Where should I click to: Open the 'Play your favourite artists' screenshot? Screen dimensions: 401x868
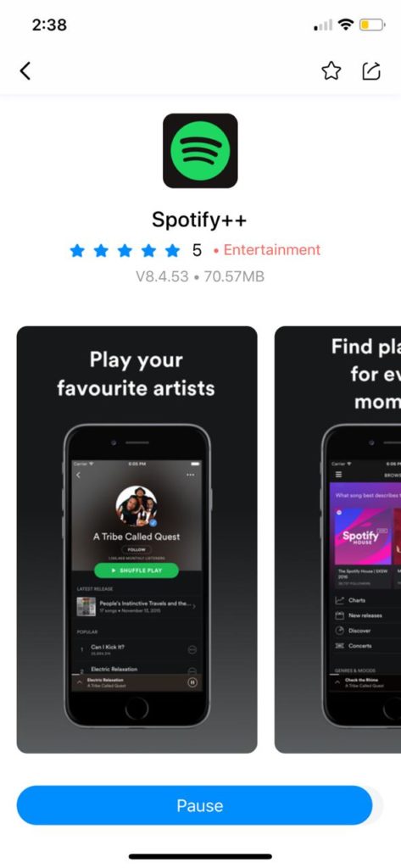(136, 540)
